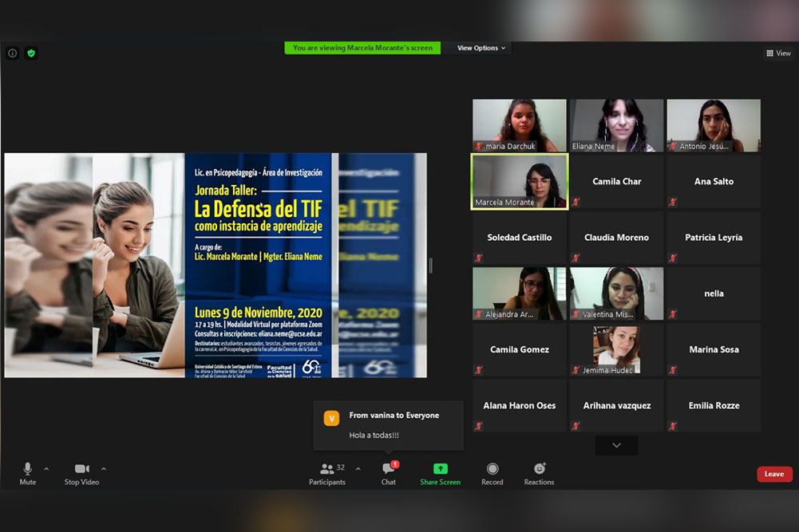Image resolution: width=799 pixels, height=532 pixels.
Task: Click muted mic icon on Claudia Moreno
Action: click(x=576, y=258)
